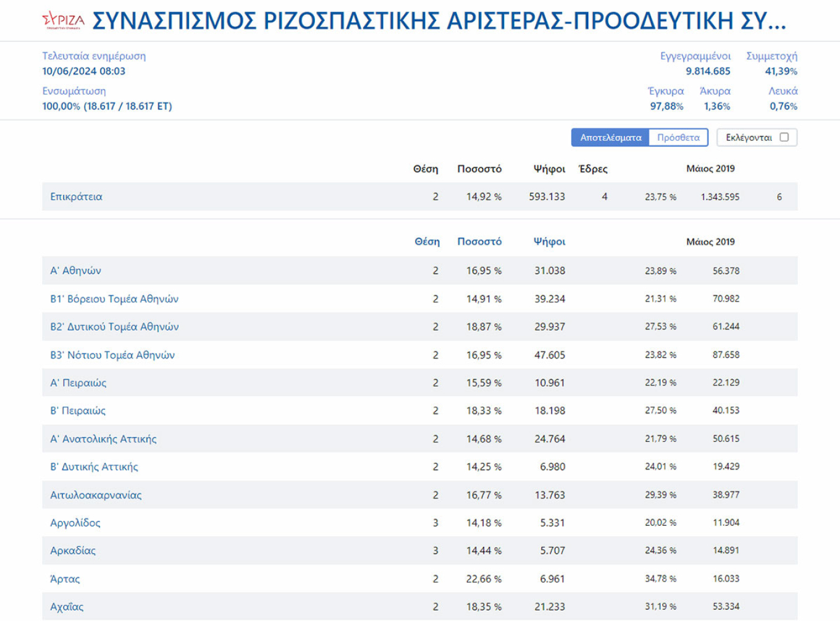Open Β1' Βόρειου Τομέα Αθηνών link

[114, 299]
